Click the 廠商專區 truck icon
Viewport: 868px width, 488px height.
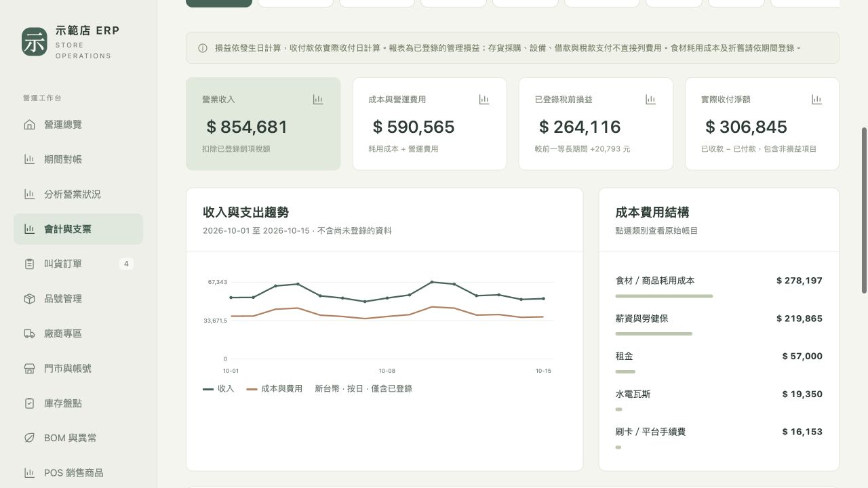click(x=29, y=333)
